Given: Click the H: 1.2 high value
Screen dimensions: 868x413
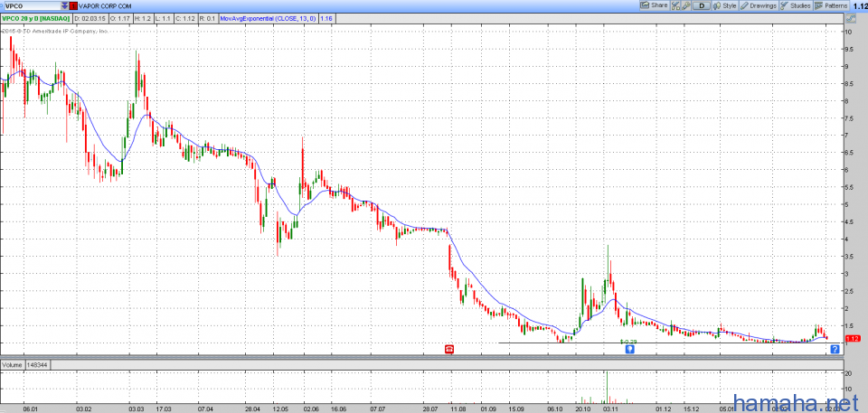Looking at the screenshot, I should (x=142, y=18).
